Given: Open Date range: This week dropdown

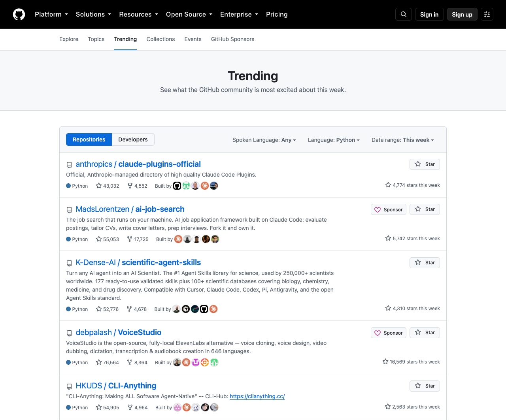Looking at the screenshot, I should [402, 140].
